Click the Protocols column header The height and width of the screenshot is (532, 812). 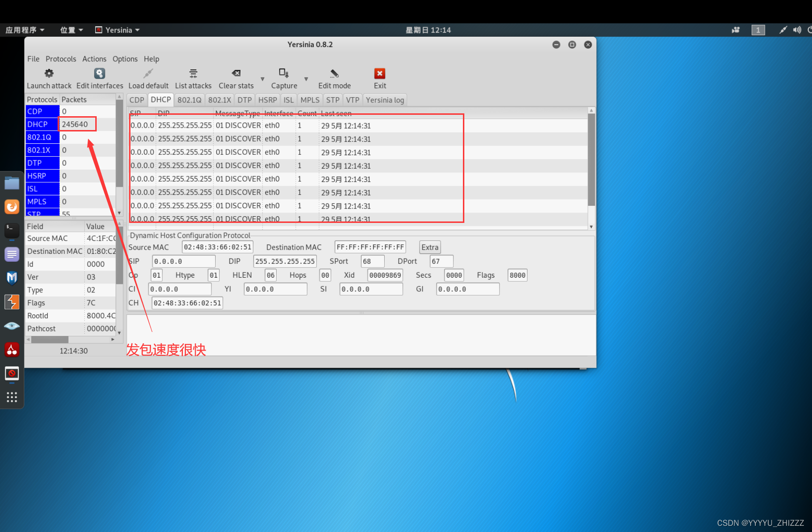pyautogui.click(x=42, y=100)
